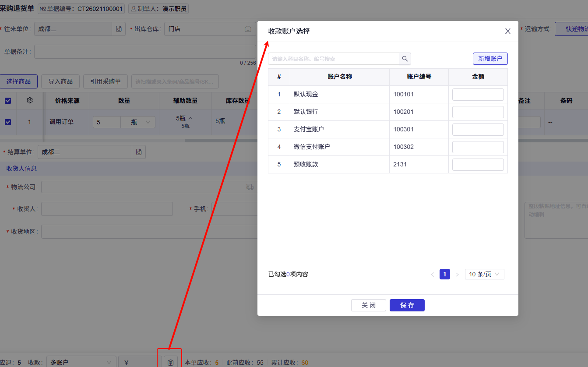Image resolution: width=588 pixels, height=367 pixels.
Task: Click the 默认银行 account name
Action: (306, 112)
